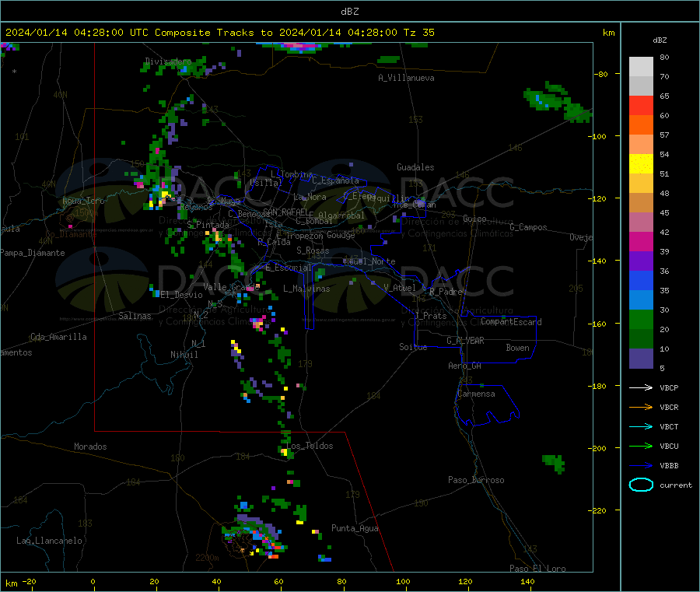
Task: Click the A_Villanueva map label
Action: click(406, 78)
